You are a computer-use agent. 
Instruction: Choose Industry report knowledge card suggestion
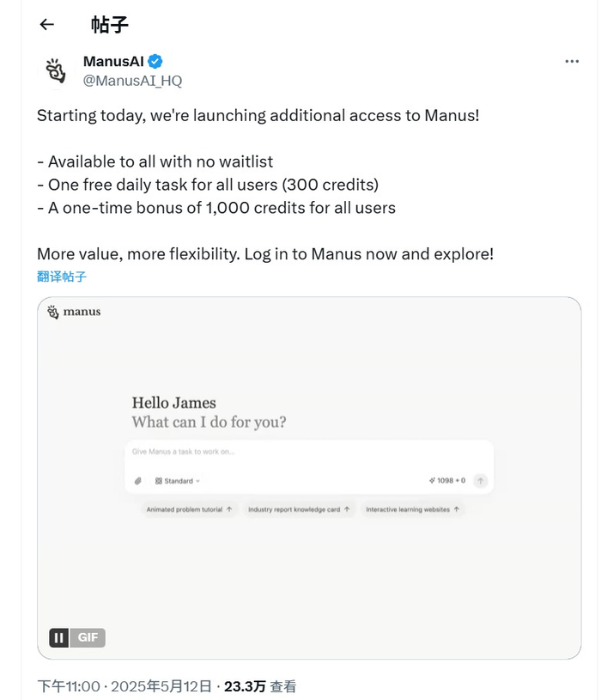(x=299, y=509)
